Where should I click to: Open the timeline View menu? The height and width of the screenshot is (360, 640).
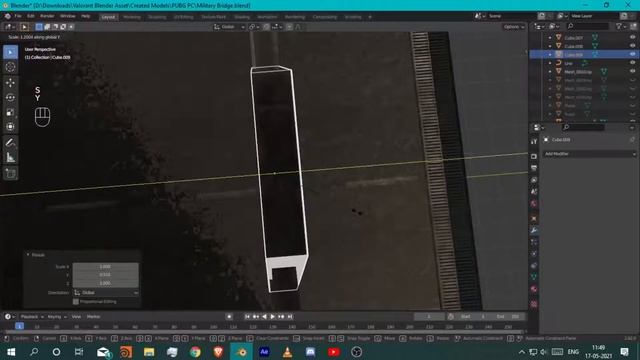[76, 316]
